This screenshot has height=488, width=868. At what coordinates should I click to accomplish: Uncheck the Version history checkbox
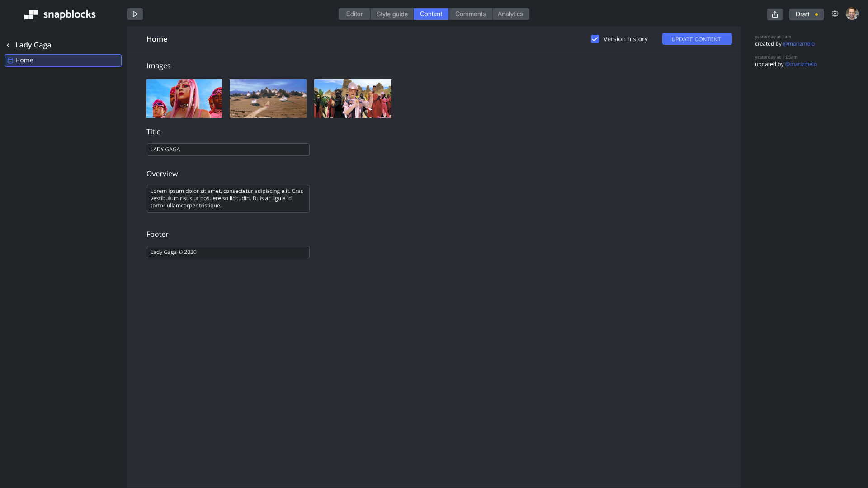point(595,39)
